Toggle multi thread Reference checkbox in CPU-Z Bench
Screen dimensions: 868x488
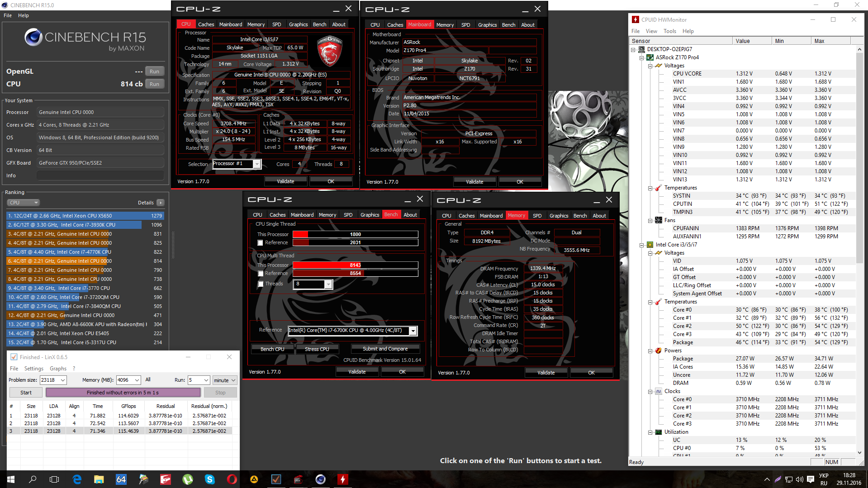click(x=260, y=274)
